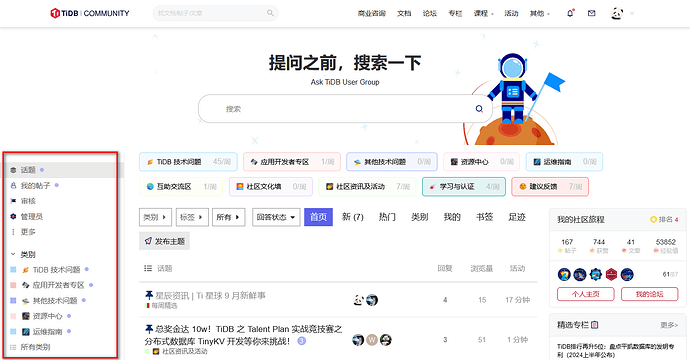The height and width of the screenshot is (360, 690).
Task: Click the 审核 flag icon in sidebar
Action: [13, 201]
